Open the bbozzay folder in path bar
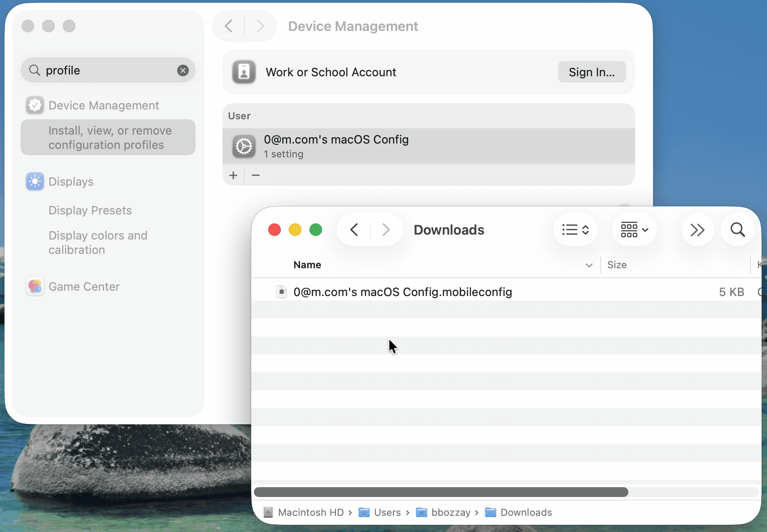 click(x=450, y=512)
